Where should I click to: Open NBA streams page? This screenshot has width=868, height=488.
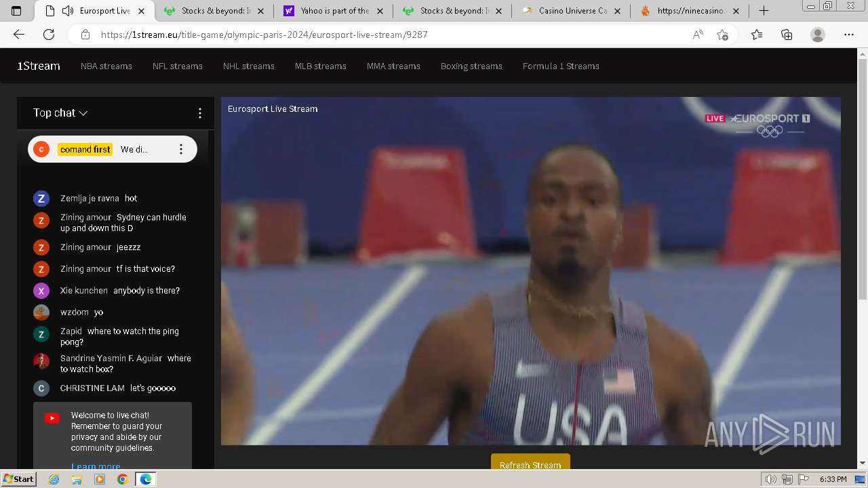click(106, 66)
